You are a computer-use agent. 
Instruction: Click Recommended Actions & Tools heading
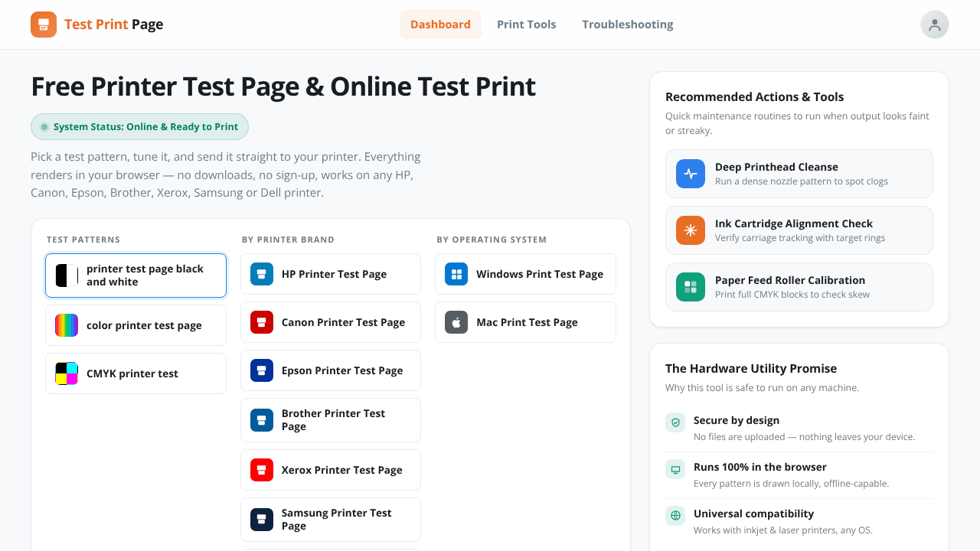(x=755, y=96)
